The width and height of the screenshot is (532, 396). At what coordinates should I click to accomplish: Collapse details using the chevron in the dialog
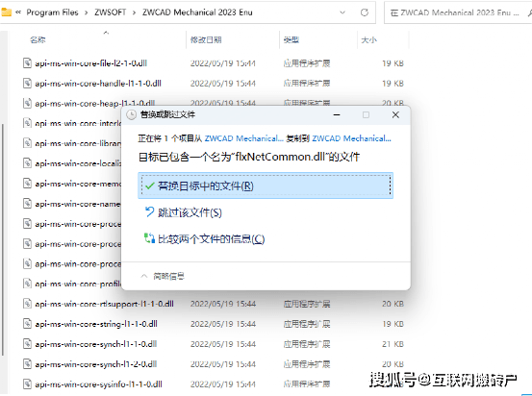(144, 276)
